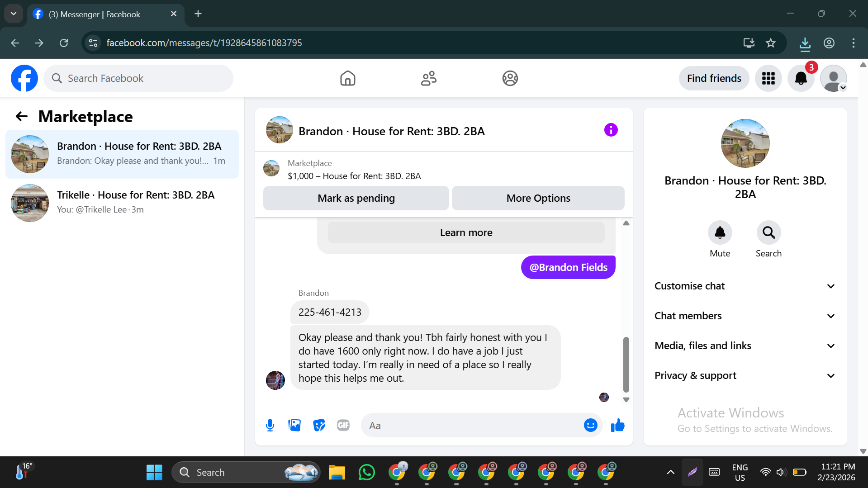Click Mark as pending button
Image resolution: width=868 pixels, height=488 pixels.
pos(356,198)
